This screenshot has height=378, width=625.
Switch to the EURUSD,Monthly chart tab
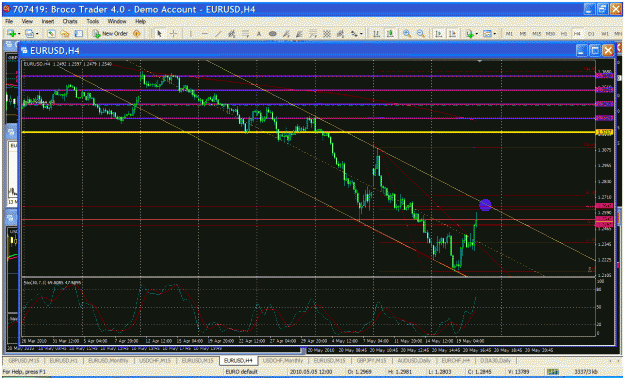(x=108, y=360)
